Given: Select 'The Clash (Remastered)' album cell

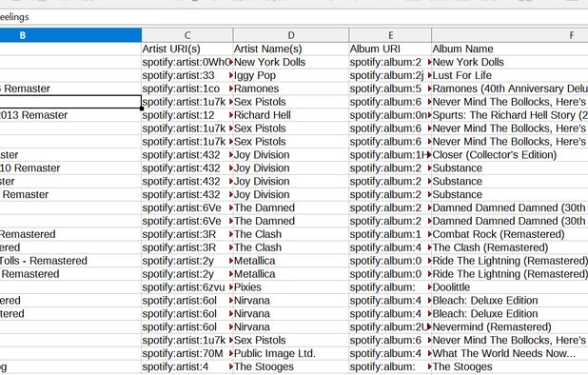Looking at the screenshot, I should point(510,247).
